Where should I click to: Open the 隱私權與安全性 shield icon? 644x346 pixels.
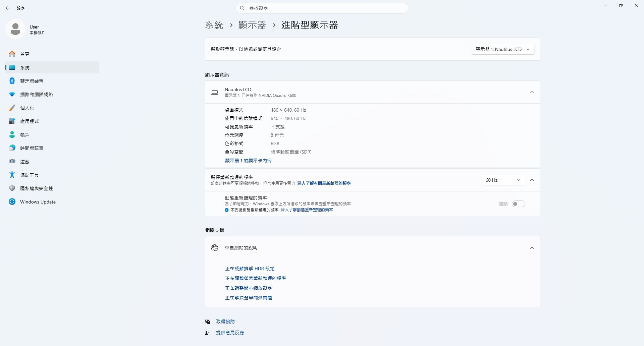pyautogui.click(x=12, y=188)
